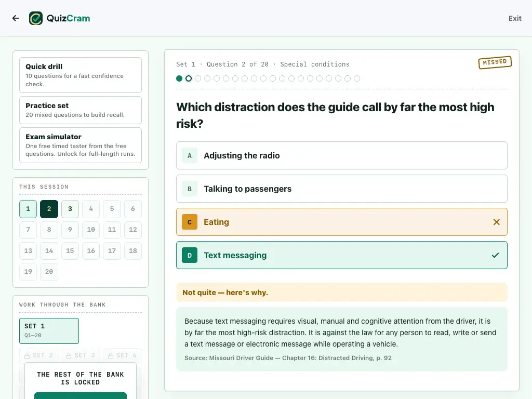Click the checkmark on Text messaging answer
532x399 pixels.
[x=495, y=255]
